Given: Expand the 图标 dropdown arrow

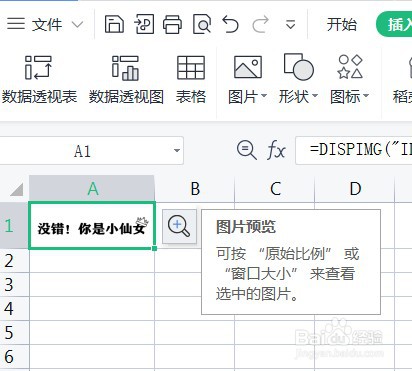Looking at the screenshot, I should pos(366,97).
